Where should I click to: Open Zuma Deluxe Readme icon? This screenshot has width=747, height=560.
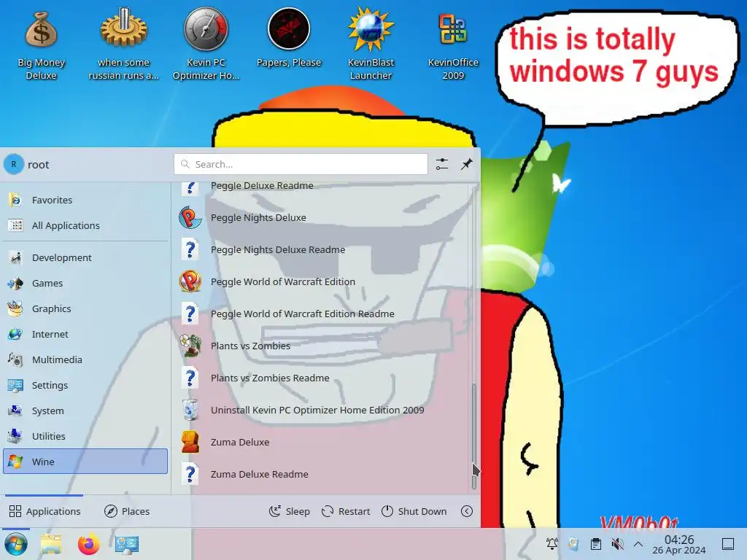pyautogui.click(x=190, y=474)
